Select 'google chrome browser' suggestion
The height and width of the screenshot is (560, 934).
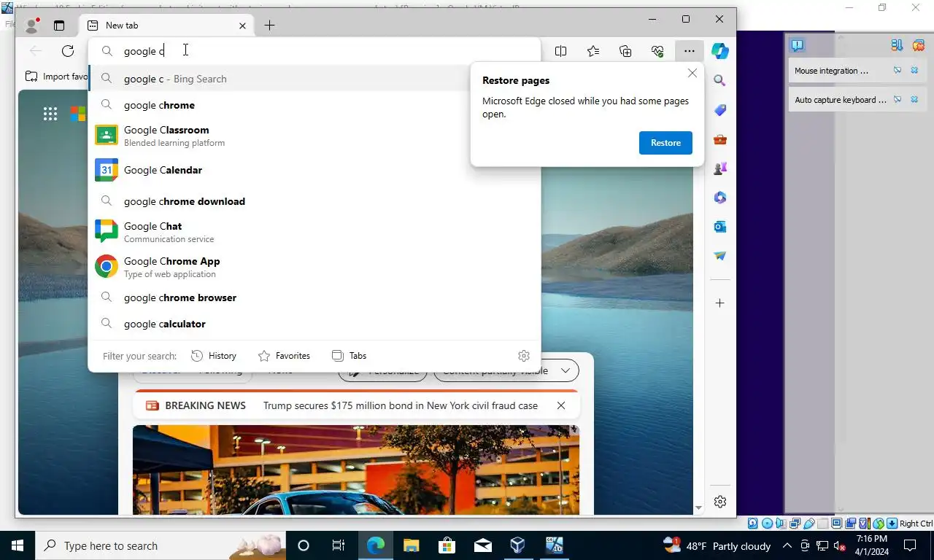coord(314,297)
